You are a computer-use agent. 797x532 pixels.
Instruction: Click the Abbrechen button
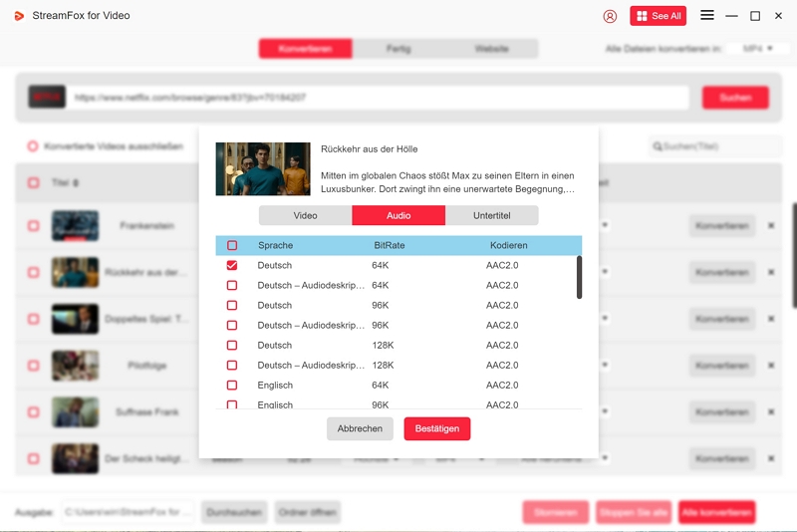point(360,428)
